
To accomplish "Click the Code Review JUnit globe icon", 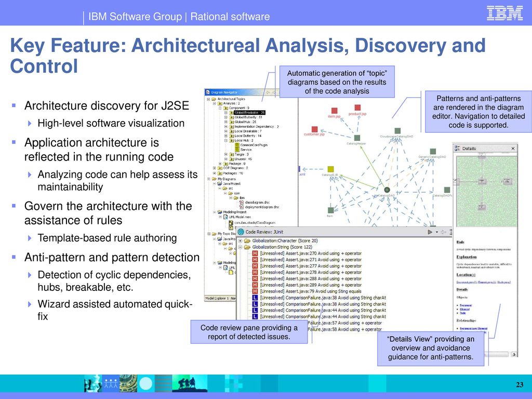I will [x=241, y=232].
